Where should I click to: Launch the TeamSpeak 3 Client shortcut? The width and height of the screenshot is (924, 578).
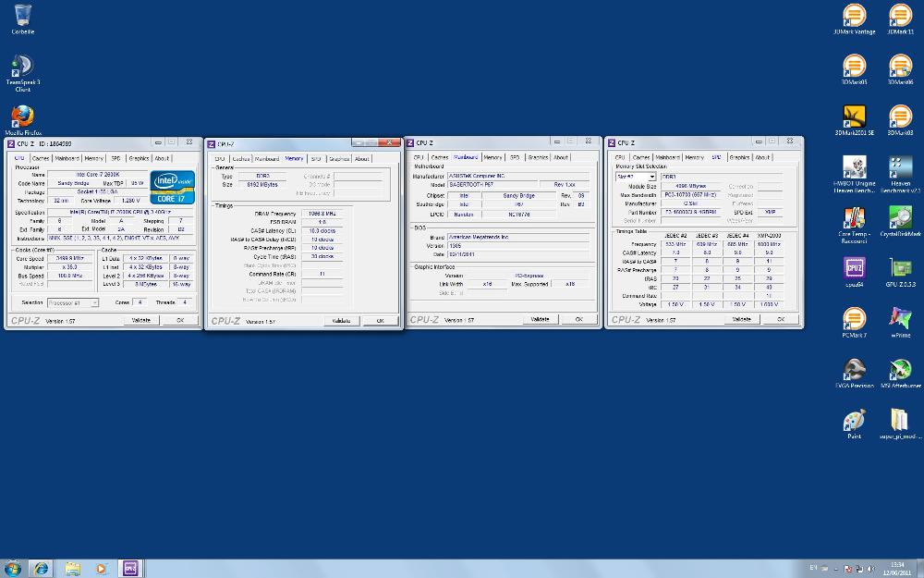pos(22,72)
